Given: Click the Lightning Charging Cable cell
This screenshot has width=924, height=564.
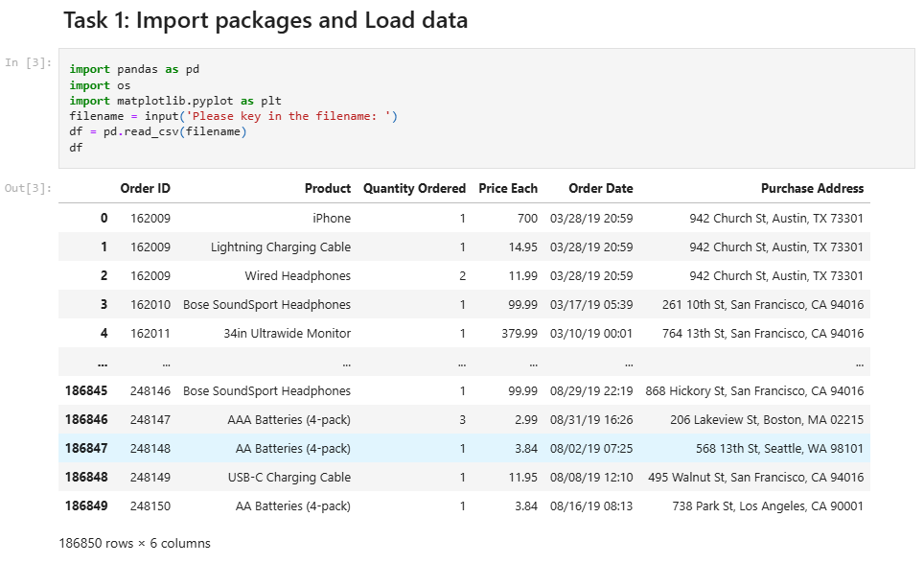Looking at the screenshot, I should [x=281, y=247].
